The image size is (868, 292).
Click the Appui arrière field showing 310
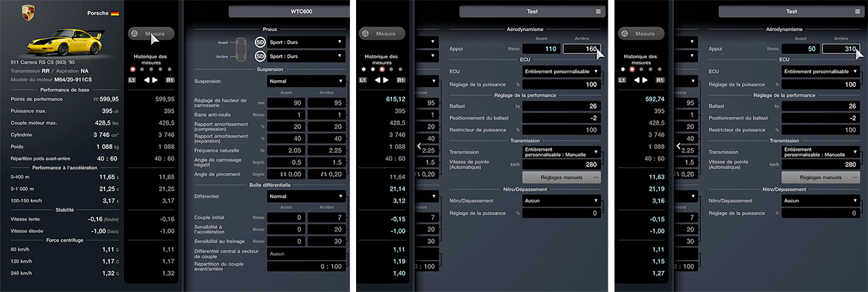[840, 49]
